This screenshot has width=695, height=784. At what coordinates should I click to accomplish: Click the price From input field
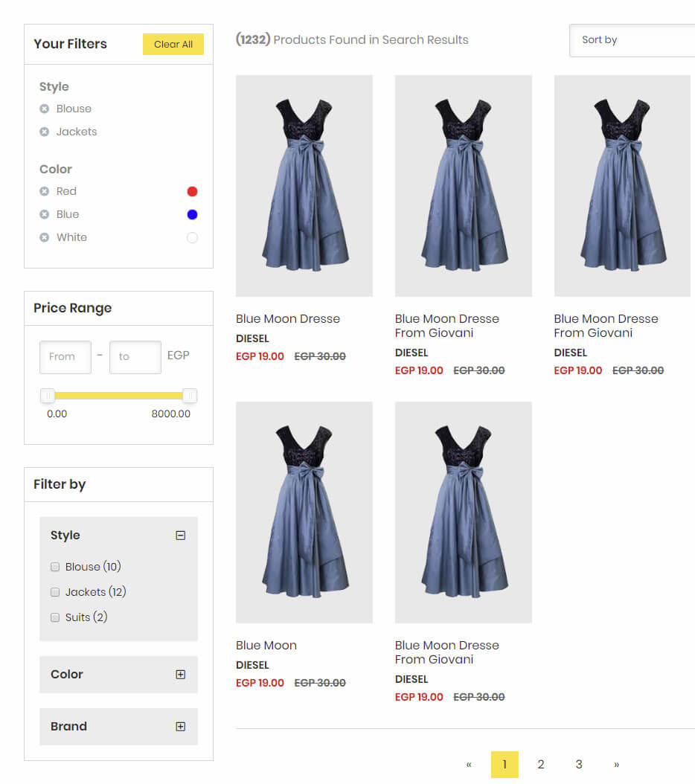[65, 357]
